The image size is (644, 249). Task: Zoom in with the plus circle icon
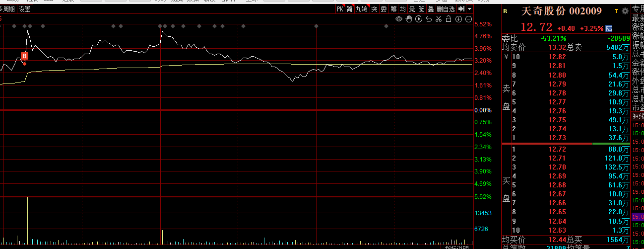458,19
